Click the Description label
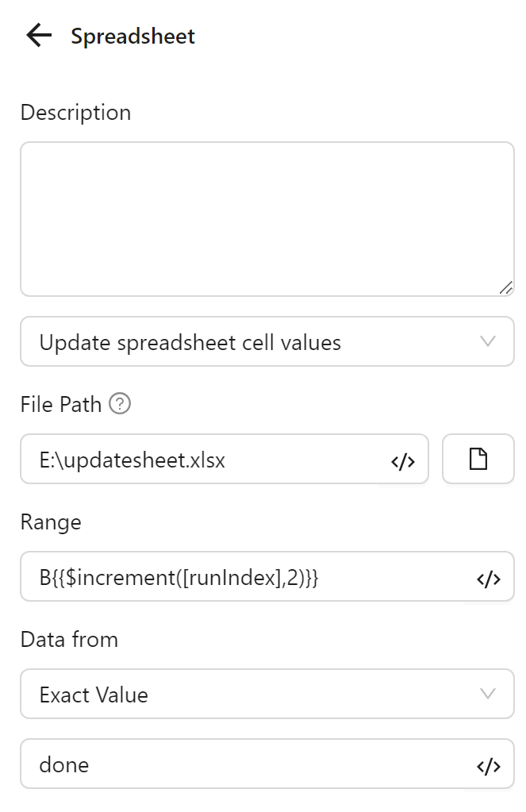 tap(75, 113)
